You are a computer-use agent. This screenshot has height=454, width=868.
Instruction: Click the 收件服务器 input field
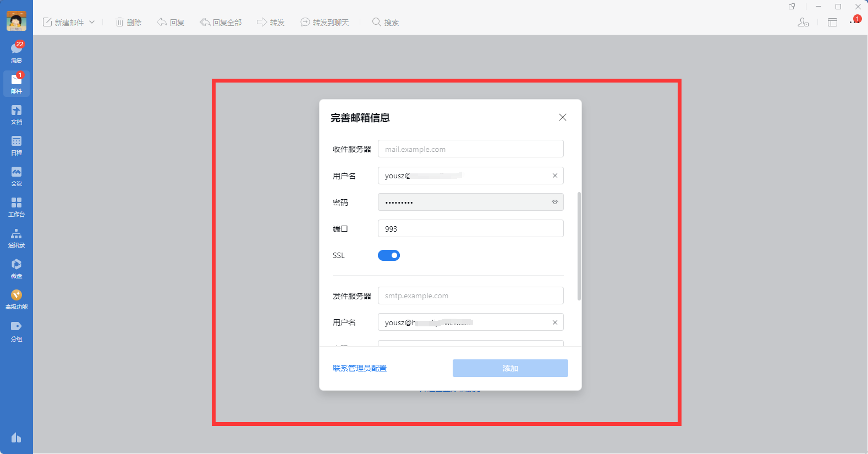470,149
